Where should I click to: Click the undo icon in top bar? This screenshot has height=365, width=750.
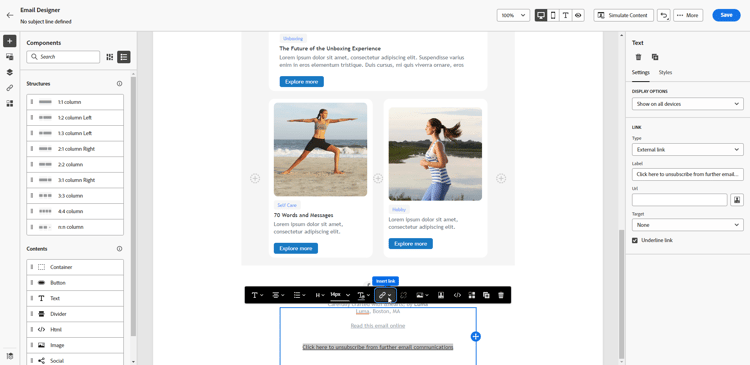point(663,15)
